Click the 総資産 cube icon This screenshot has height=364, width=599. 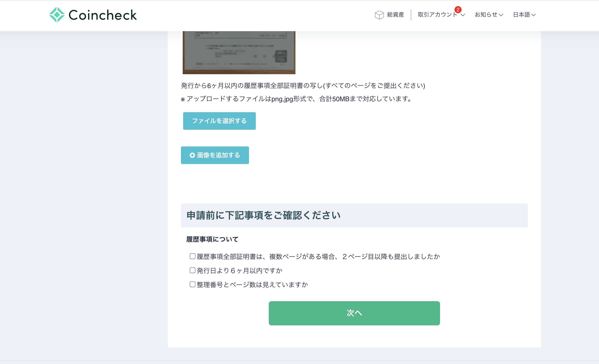(x=379, y=15)
